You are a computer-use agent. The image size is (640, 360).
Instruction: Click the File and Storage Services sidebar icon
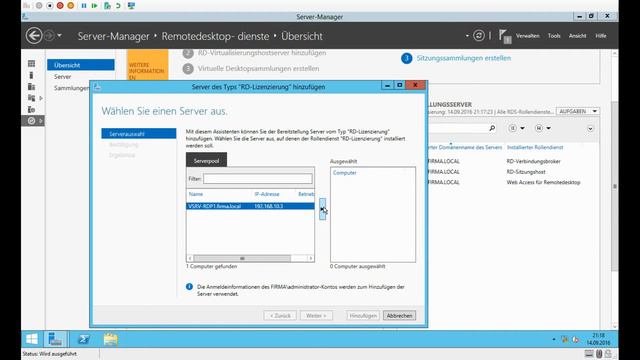tap(31, 98)
